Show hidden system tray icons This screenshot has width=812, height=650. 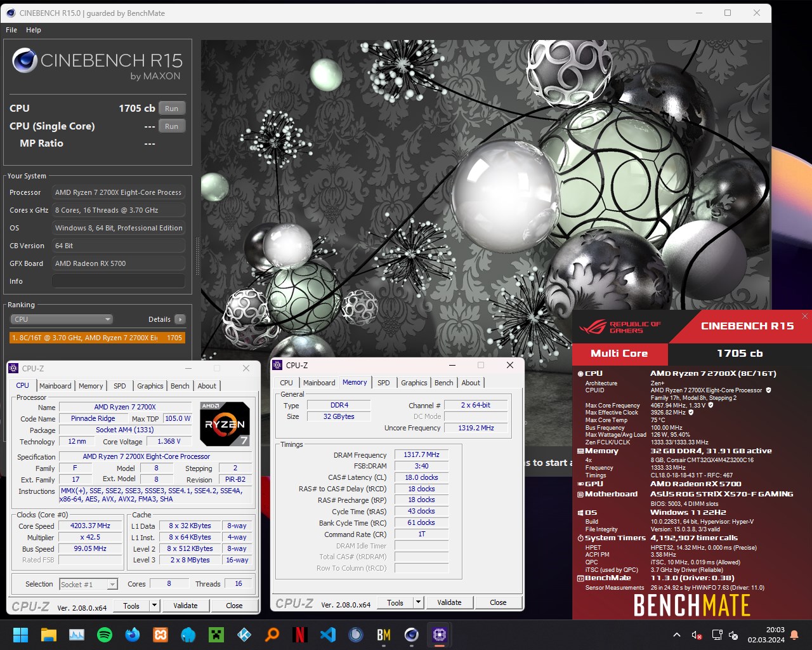point(677,635)
